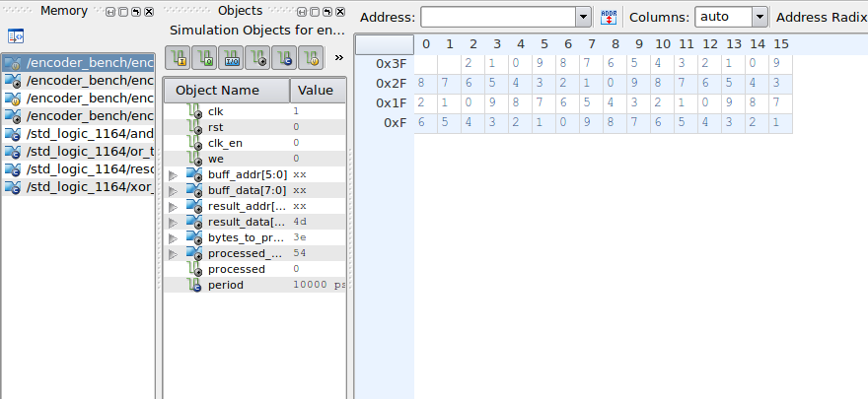Toggle the constants filter button
Image resolution: width=868 pixels, height=399 pixels.
tap(284, 57)
